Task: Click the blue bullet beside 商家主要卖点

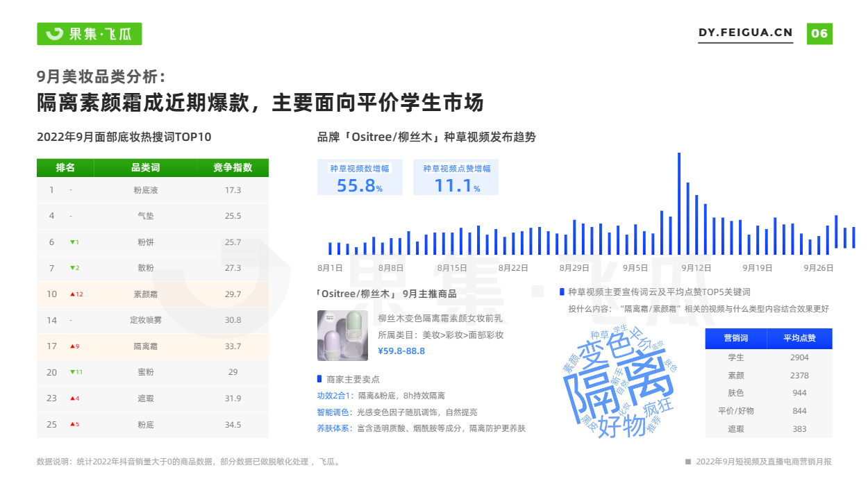Action: pyautogui.click(x=319, y=379)
